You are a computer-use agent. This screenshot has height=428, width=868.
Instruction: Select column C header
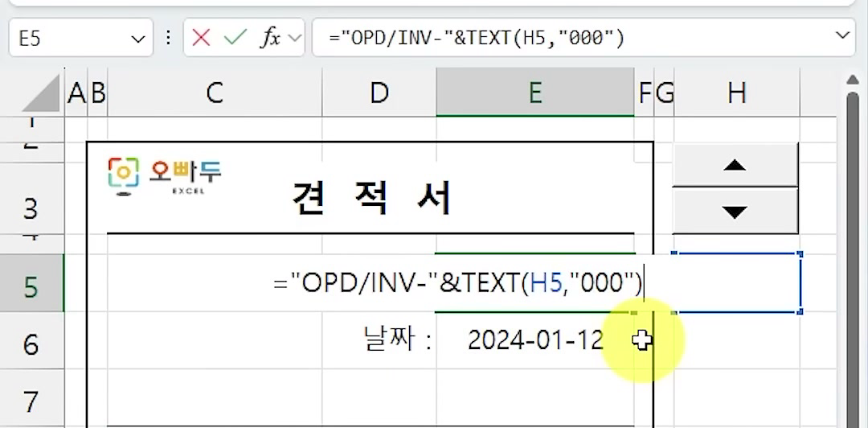pos(215,93)
